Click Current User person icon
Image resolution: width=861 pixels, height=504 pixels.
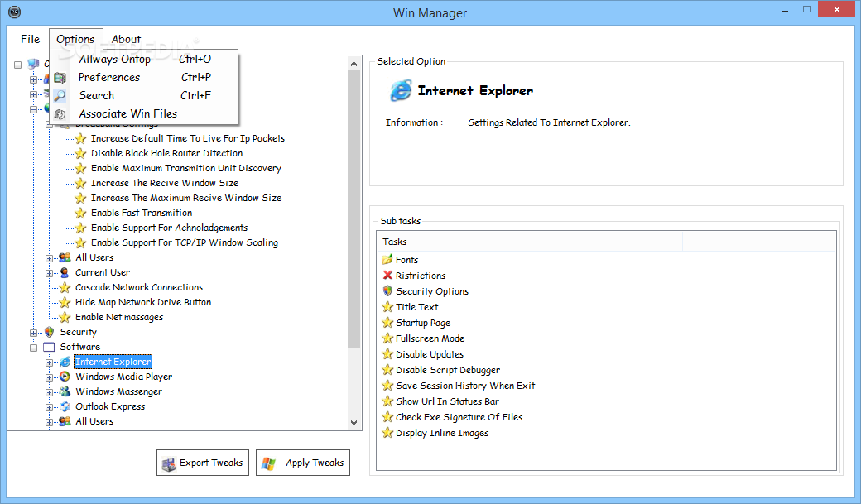point(65,272)
